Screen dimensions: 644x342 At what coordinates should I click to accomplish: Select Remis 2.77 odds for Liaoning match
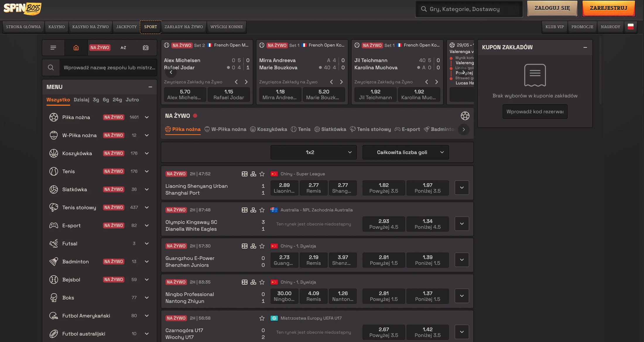[314, 188]
